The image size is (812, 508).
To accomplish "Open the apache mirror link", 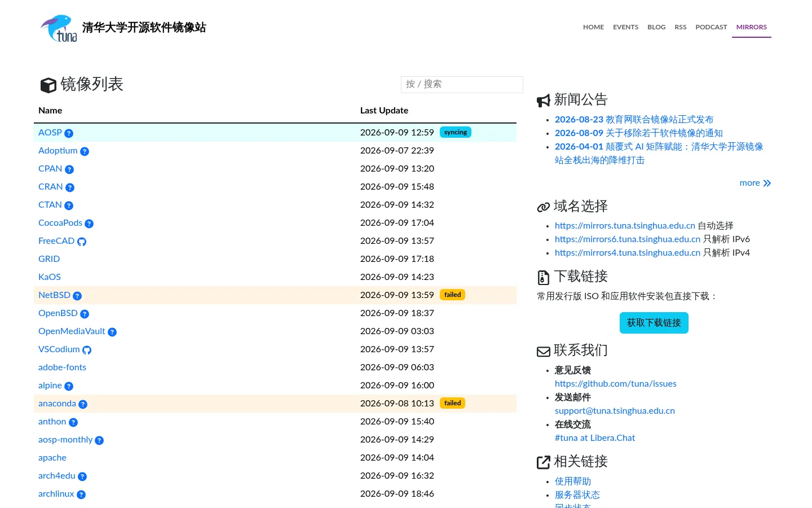I will [52, 458].
